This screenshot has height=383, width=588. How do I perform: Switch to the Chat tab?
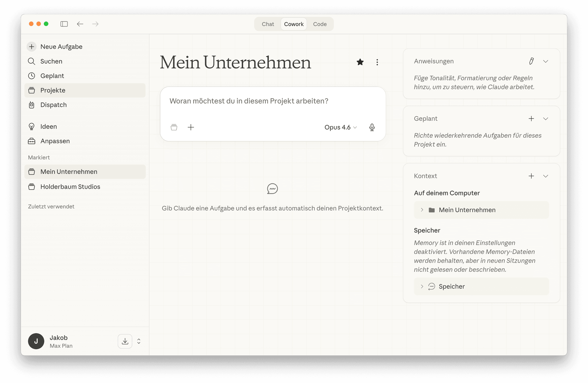[268, 24]
